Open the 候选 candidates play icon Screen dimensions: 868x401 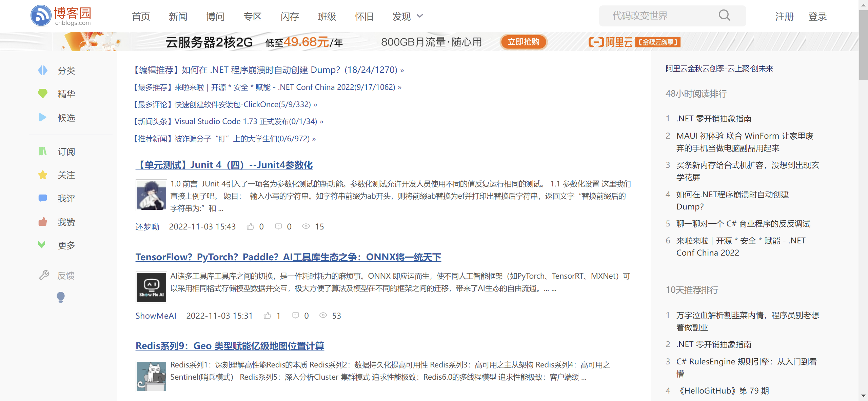pyautogui.click(x=43, y=117)
